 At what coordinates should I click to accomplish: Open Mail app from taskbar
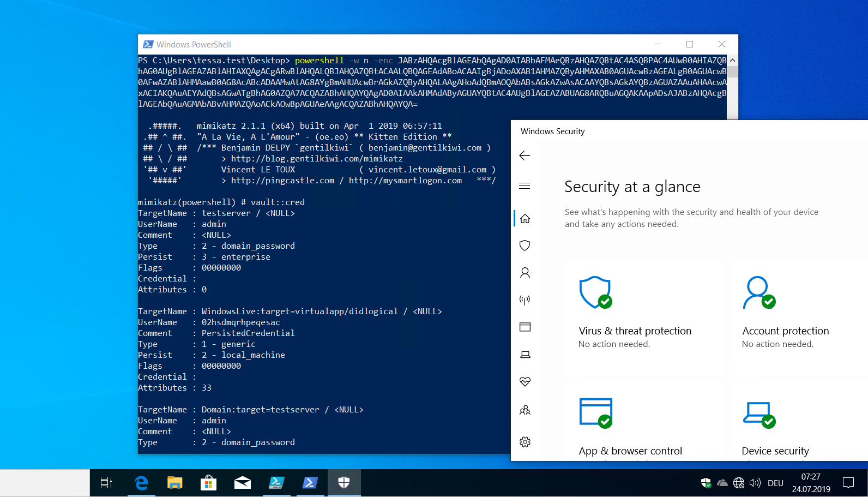pyautogui.click(x=243, y=483)
